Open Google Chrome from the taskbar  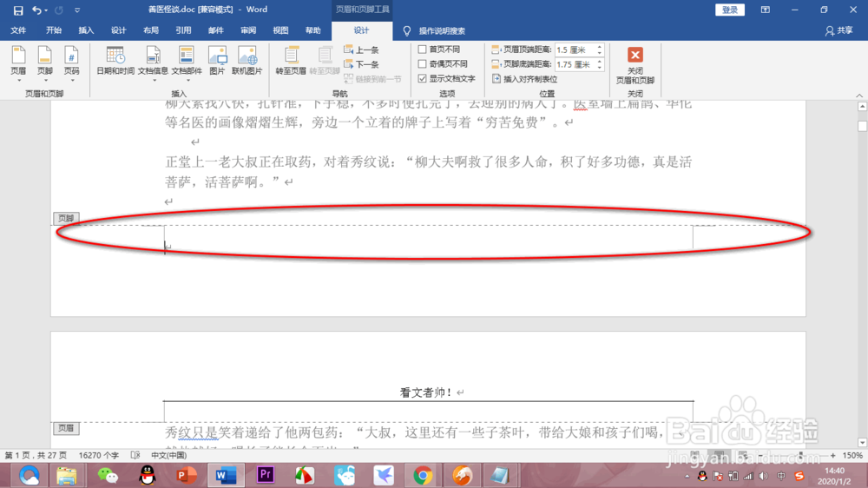[x=423, y=475]
